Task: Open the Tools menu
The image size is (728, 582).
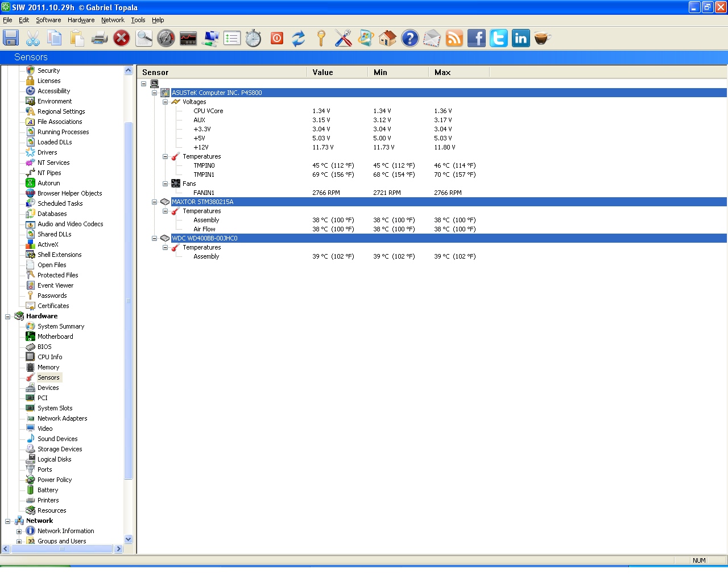Action: click(x=138, y=20)
